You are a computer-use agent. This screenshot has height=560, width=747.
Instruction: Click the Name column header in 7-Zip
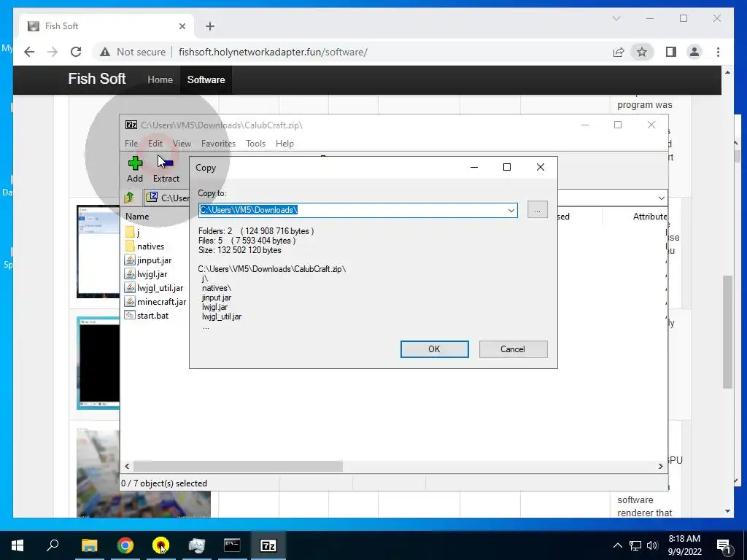click(x=137, y=216)
